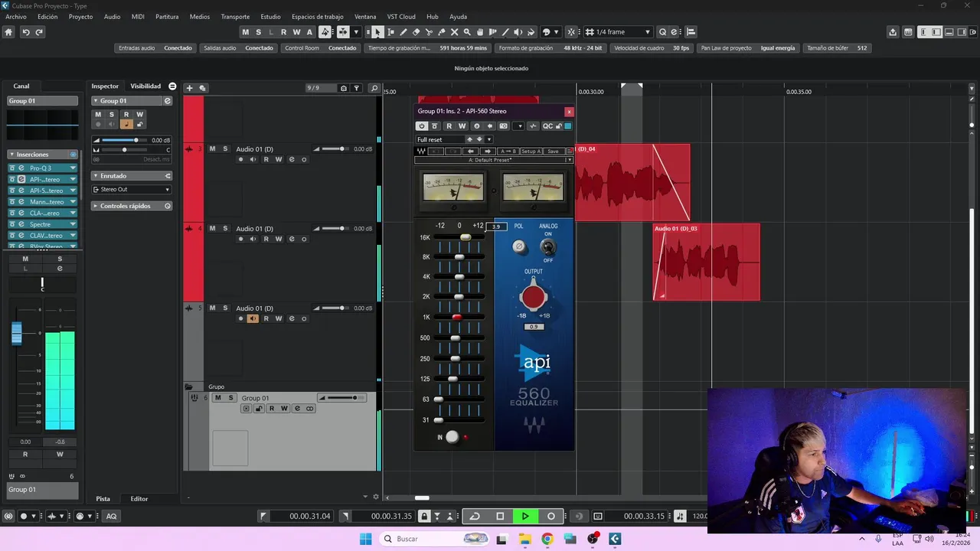Image resolution: width=980 pixels, height=551 pixels.
Task: Open the Proyecto menu
Action: (80, 16)
